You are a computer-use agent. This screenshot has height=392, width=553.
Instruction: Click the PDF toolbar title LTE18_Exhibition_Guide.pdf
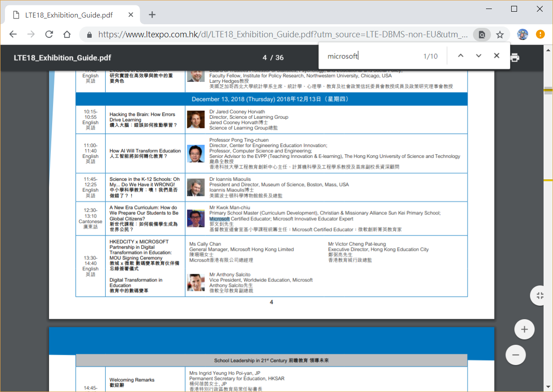[x=62, y=58]
